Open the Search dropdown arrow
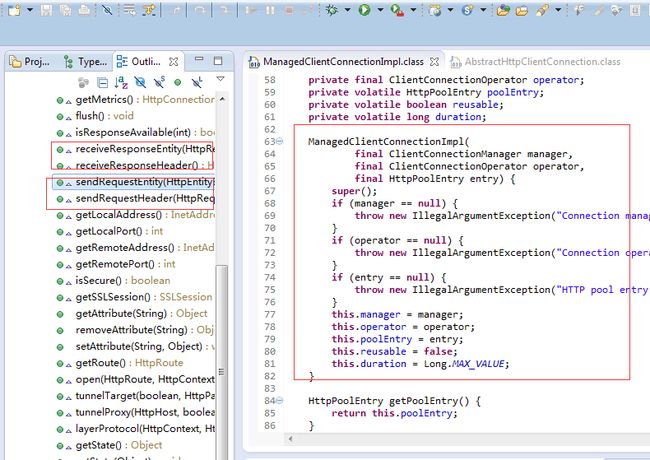The height and width of the screenshot is (460, 650). coord(558,10)
